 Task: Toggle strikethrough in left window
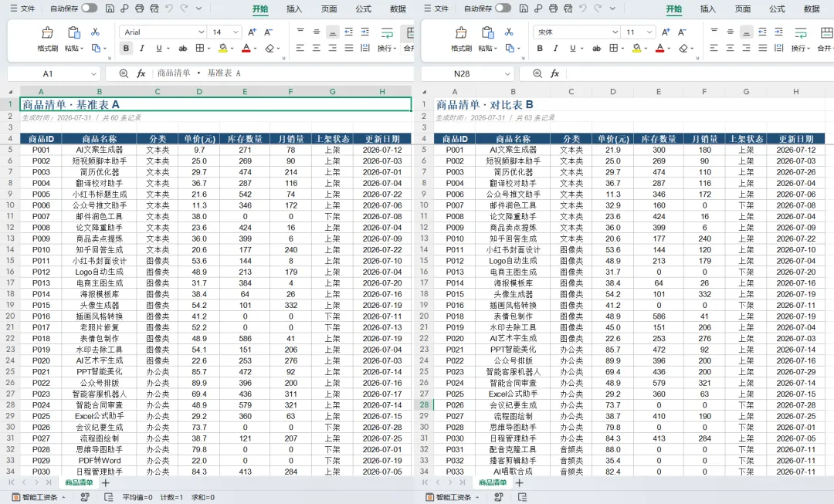tap(183, 49)
